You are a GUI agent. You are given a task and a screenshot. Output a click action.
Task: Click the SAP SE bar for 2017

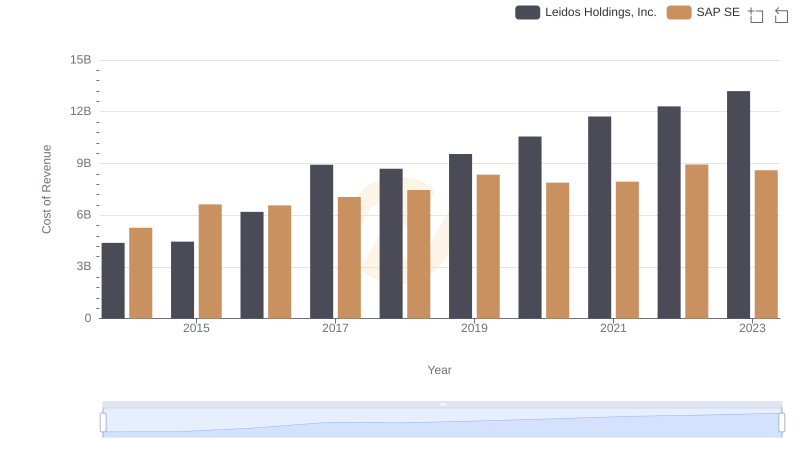[349, 258]
